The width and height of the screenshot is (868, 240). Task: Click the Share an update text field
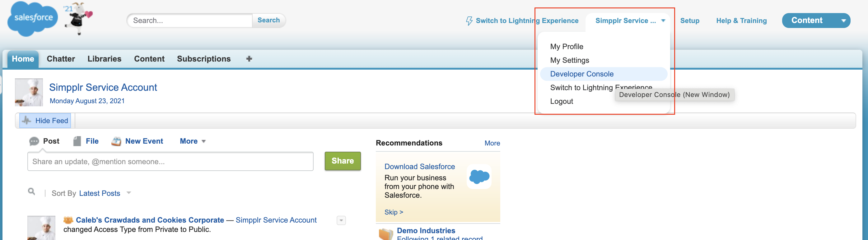coord(170,162)
